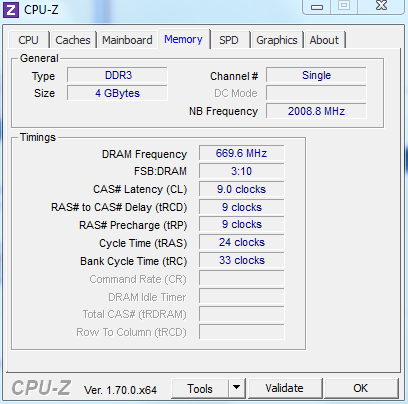The height and width of the screenshot is (404, 408).
Task: Click the 4 GBytes size value
Action: [117, 93]
